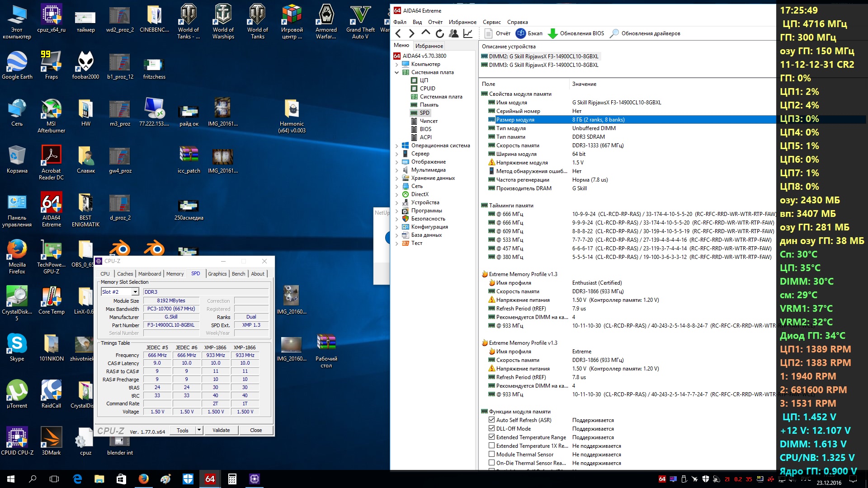Switch to CPU-Z Memory tab
868x488 pixels.
click(175, 274)
